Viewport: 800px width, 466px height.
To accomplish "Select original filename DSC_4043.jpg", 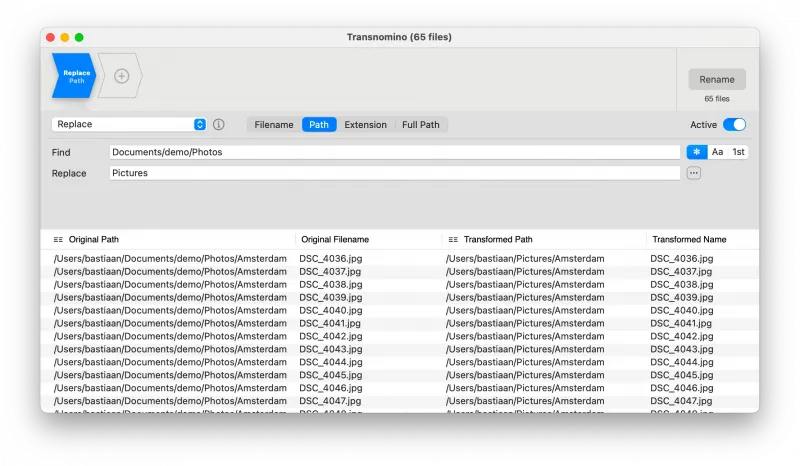I will click(331, 349).
